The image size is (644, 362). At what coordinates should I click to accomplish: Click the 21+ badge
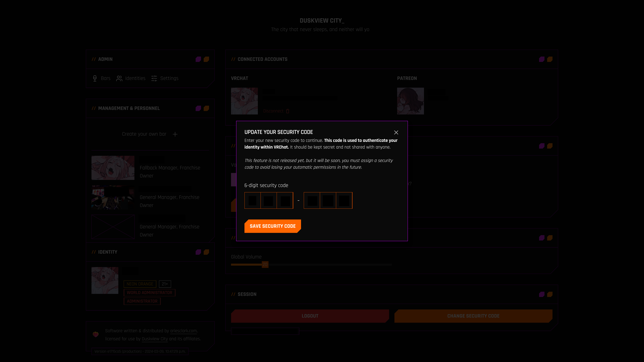(165, 284)
